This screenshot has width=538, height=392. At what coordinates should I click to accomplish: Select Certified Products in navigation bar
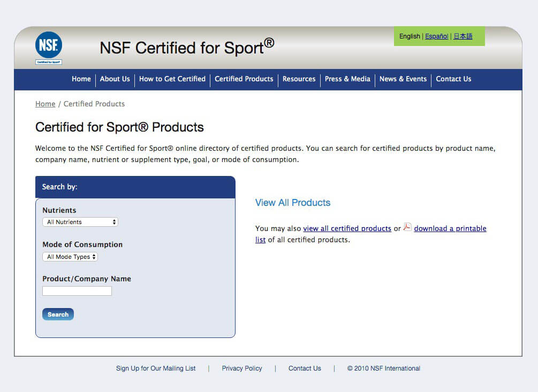point(244,79)
